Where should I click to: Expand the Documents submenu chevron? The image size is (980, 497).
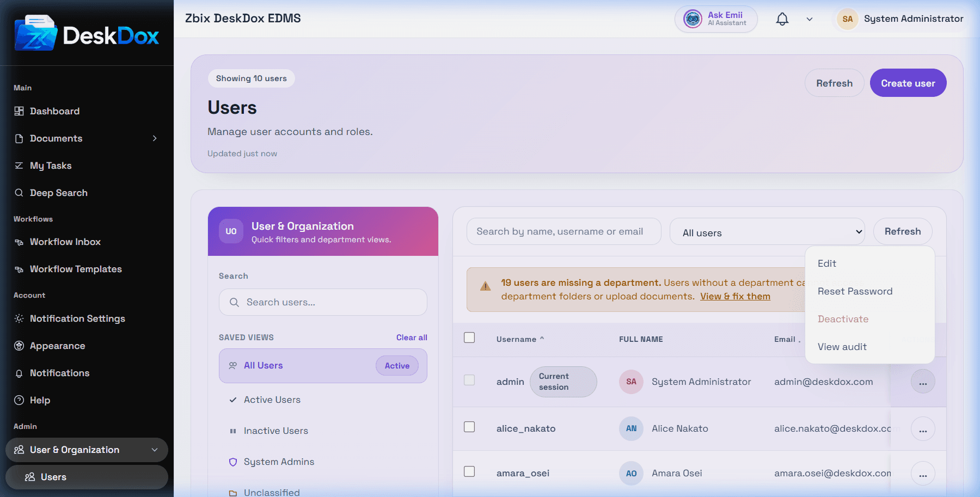pyautogui.click(x=155, y=138)
